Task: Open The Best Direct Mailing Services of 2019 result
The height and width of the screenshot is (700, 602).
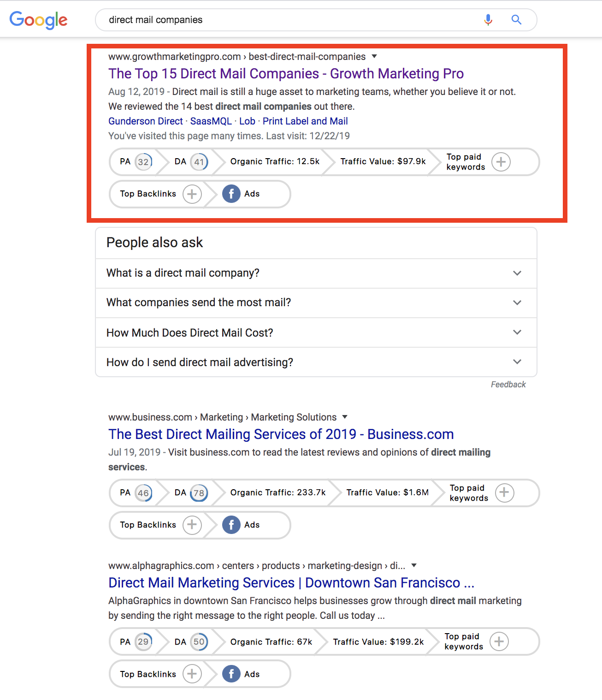Action: pos(281,434)
